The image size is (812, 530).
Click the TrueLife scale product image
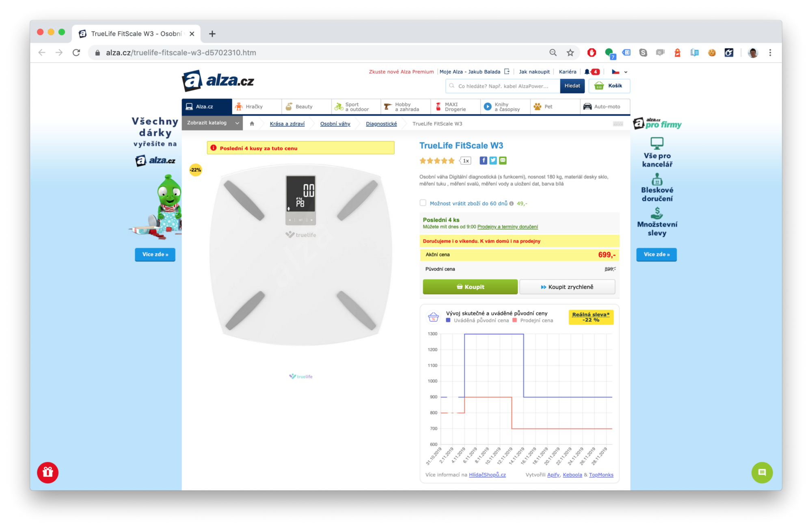click(x=300, y=255)
